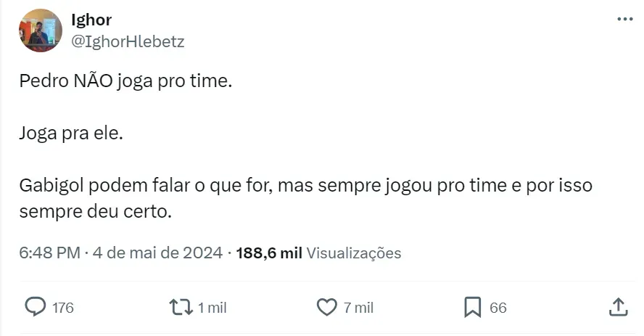The width and height of the screenshot is (644, 336).
Task: Bookmark this post using the bookmark icon
Action: 472,307
